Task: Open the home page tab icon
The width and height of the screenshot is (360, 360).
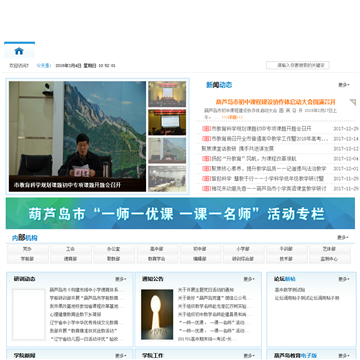Action: pos(19,51)
